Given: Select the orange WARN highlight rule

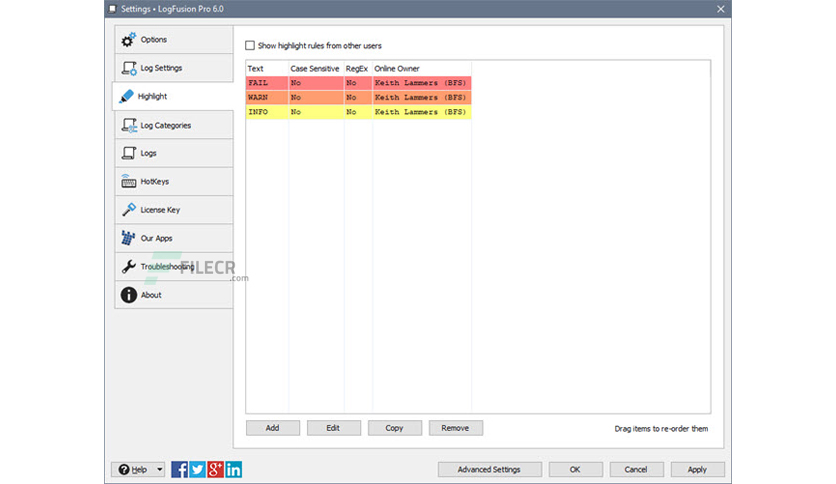Looking at the screenshot, I should [358, 98].
